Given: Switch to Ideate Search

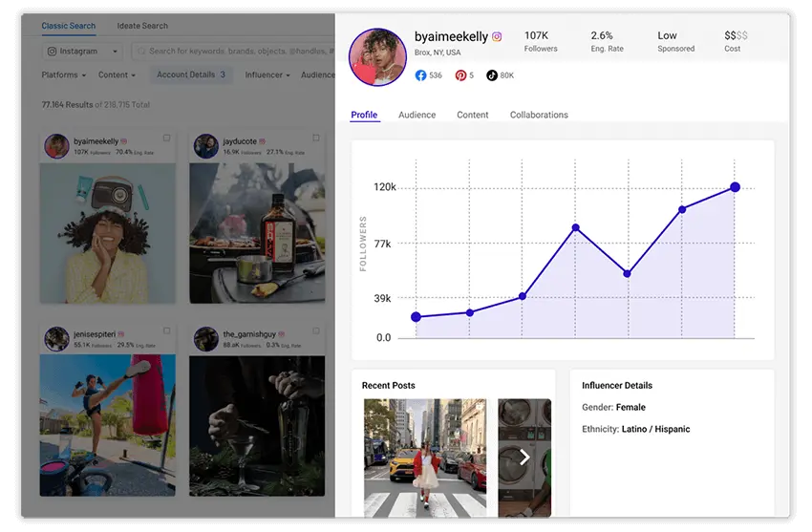Looking at the screenshot, I should pyautogui.click(x=142, y=26).
